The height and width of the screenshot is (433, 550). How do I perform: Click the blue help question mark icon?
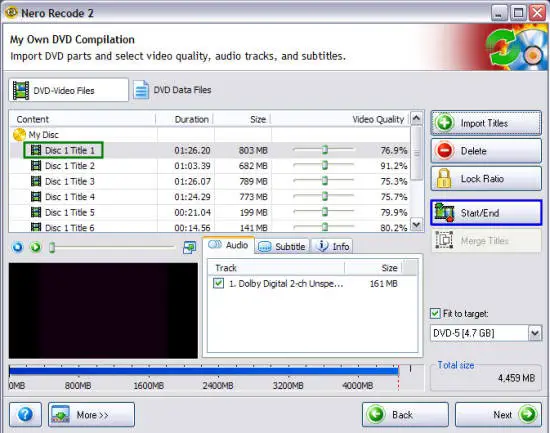tap(25, 414)
